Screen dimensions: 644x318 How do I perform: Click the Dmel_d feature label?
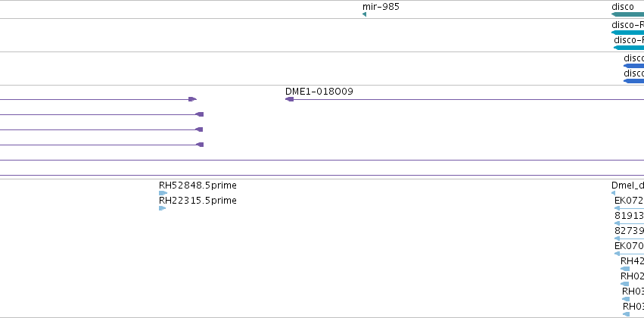click(x=627, y=185)
